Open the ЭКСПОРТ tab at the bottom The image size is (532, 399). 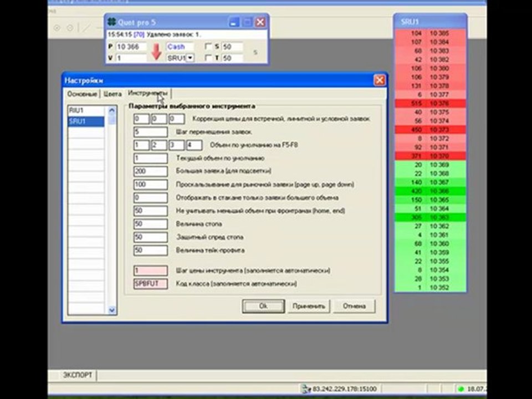tap(78, 375)
